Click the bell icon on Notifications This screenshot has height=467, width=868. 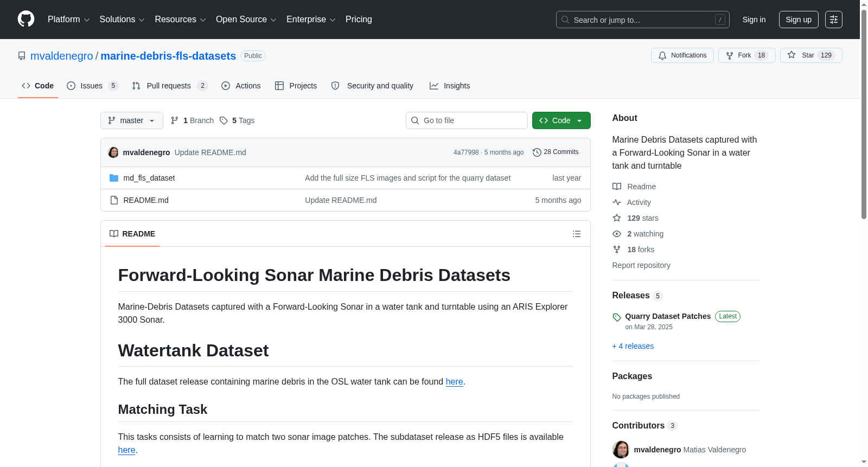pos(662,55)
